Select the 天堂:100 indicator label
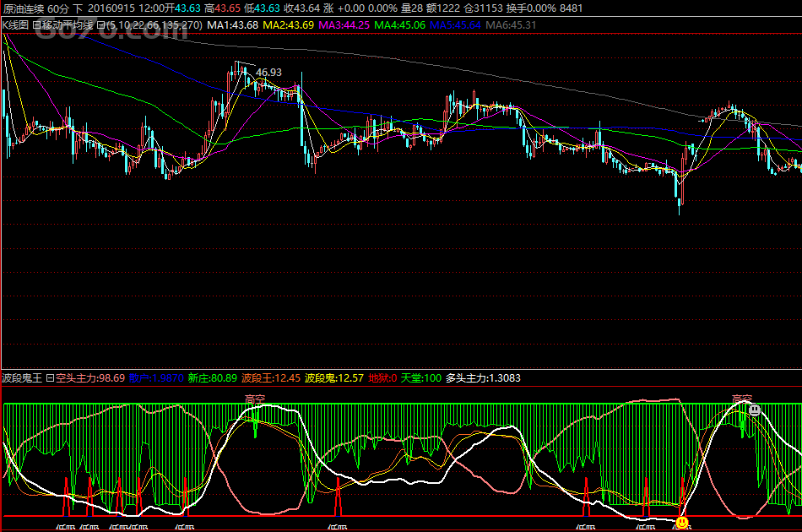This screenshot has height=532, width=802. 420,377
